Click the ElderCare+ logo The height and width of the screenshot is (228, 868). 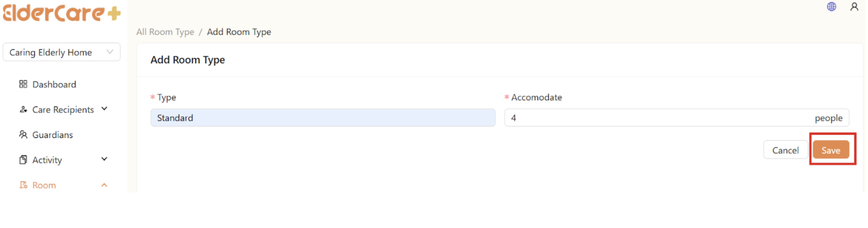point(62,13)
